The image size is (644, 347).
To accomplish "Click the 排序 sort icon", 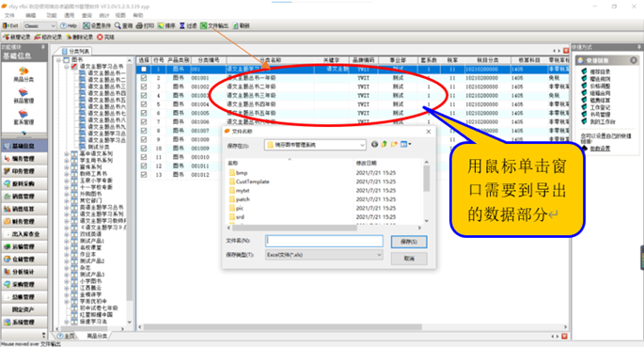I will pyautogui.click(x=161, y=26).
